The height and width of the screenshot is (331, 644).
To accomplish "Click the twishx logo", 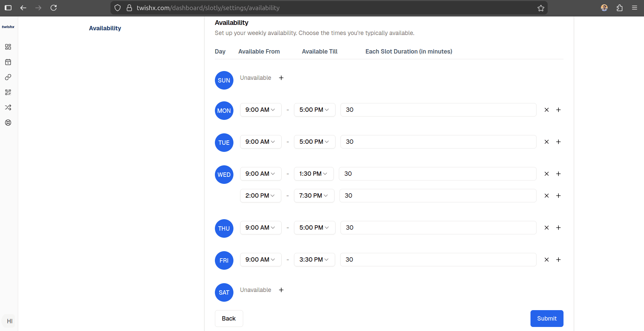I will tap(8, 27).
